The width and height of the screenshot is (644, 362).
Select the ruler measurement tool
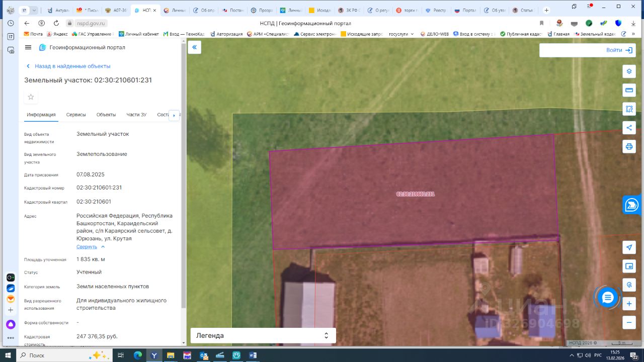click(x=629, y=90)
